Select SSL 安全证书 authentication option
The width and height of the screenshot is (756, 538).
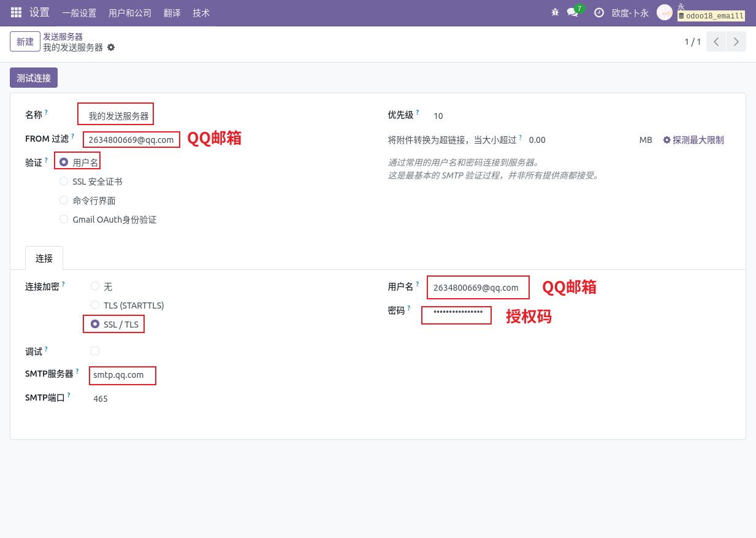point(64,182)
